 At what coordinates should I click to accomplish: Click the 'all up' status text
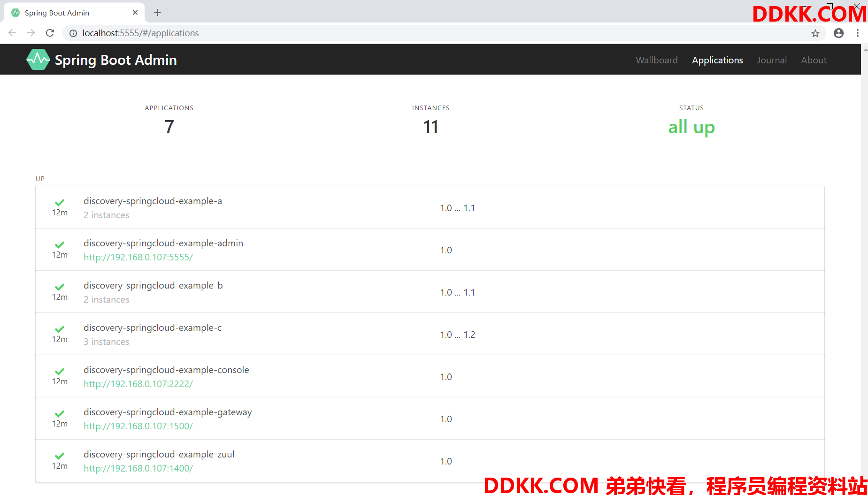tap(691, 127)
